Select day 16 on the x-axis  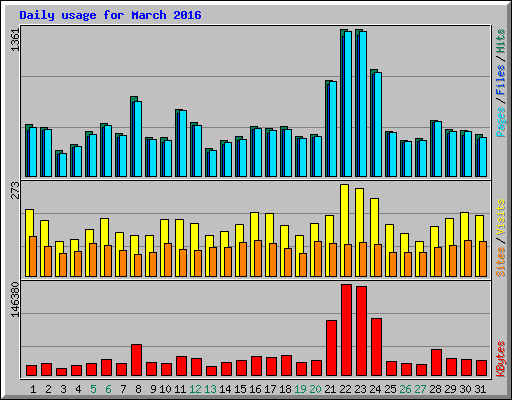[256, 389]
